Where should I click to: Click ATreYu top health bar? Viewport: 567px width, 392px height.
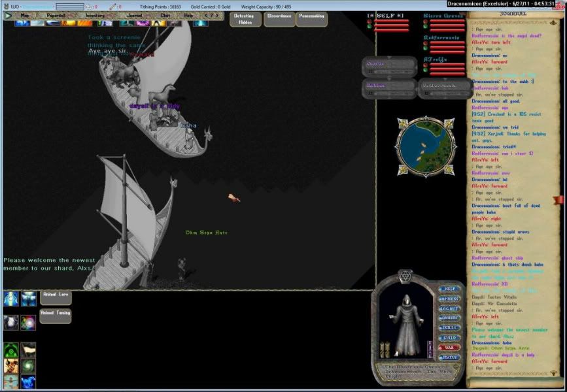(x=447, y=65)
